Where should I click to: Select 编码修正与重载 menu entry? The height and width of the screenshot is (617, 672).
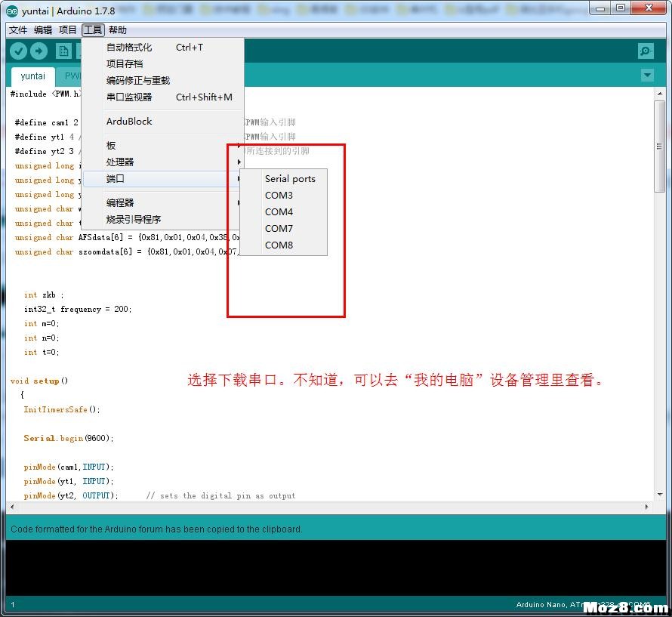coord(163,81)
